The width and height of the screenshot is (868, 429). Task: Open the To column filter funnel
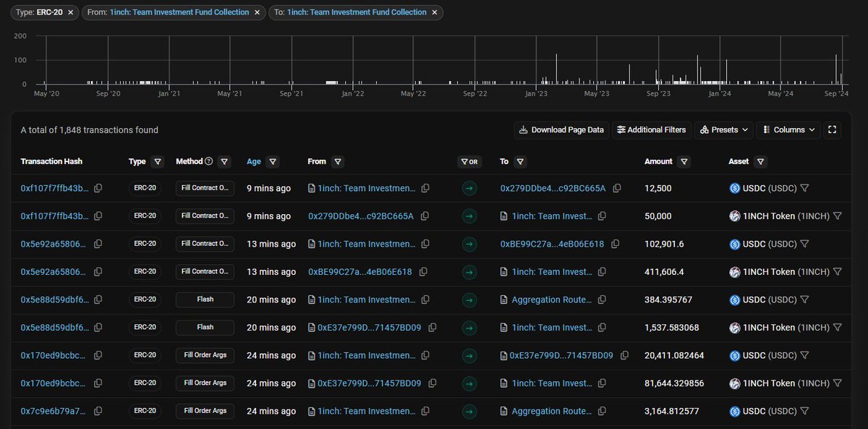(520, 162)
